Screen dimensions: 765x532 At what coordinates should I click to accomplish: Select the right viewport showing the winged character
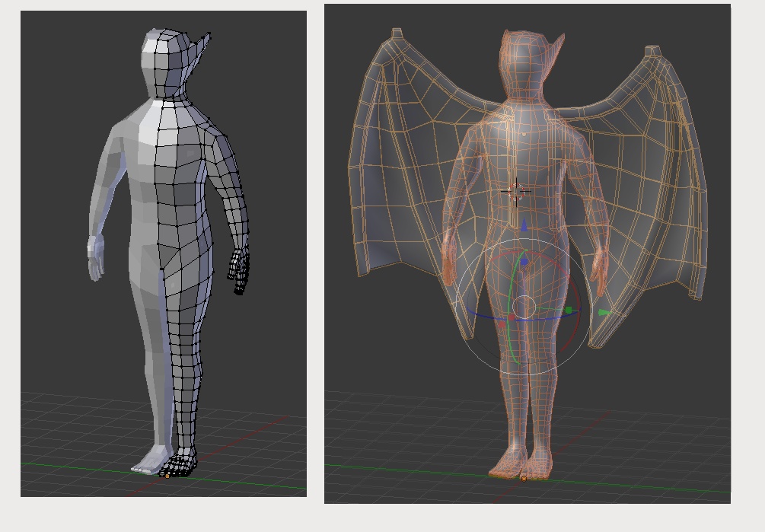pos(528,253)
